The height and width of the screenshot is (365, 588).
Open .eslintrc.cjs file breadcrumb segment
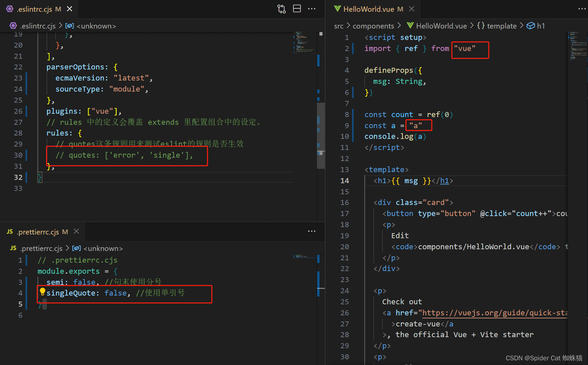(38, 26)
